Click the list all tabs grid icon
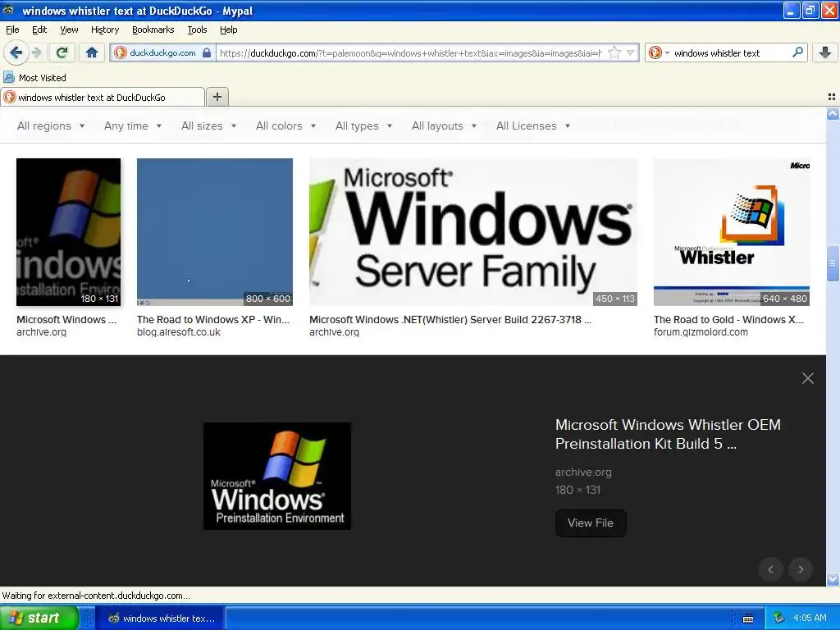The image size is (840, 630). pos(832,97)
